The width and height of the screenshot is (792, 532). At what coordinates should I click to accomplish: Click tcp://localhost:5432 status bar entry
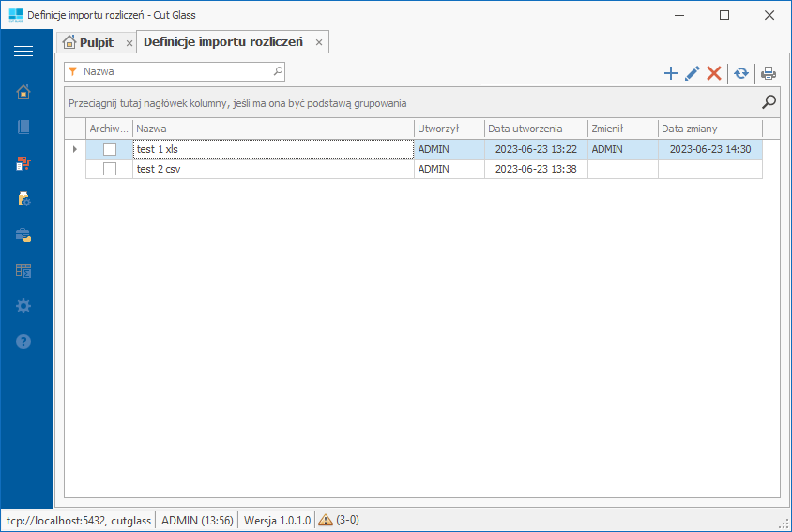point(78,521)
